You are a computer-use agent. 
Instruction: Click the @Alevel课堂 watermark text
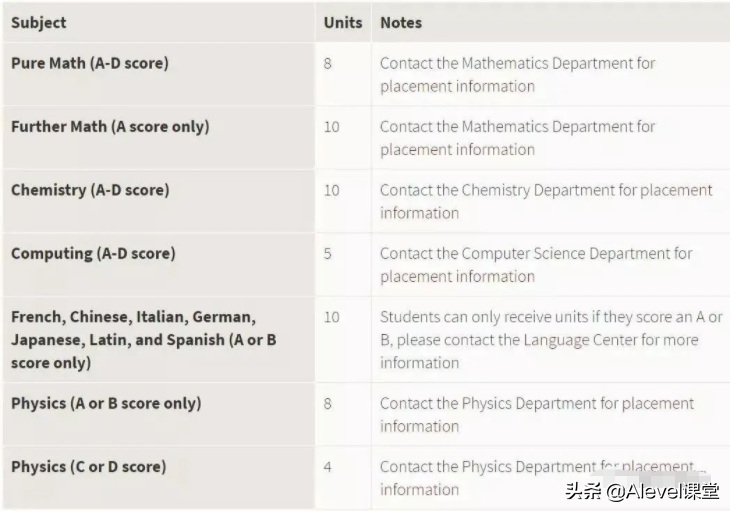pyautogui.click(x=655, y=491)
